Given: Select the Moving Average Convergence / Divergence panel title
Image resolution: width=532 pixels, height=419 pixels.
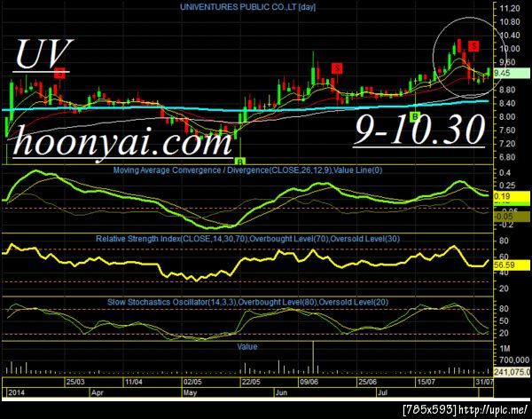Looking at the screenshot, I should (x=247, y=170).
